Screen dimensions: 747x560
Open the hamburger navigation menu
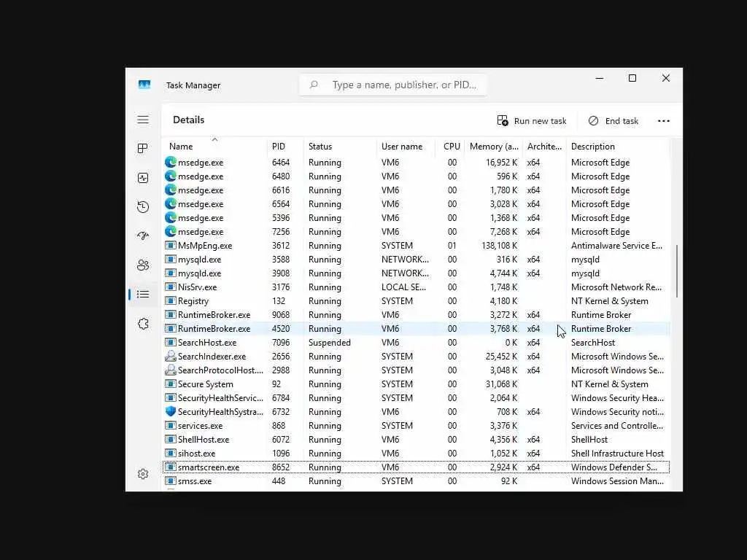coord(143,120)
